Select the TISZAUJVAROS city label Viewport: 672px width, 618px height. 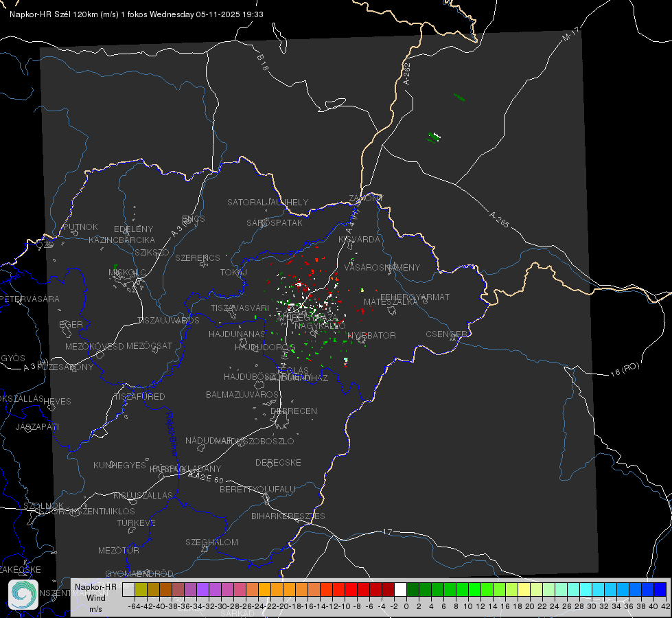[x=168, y=321]
